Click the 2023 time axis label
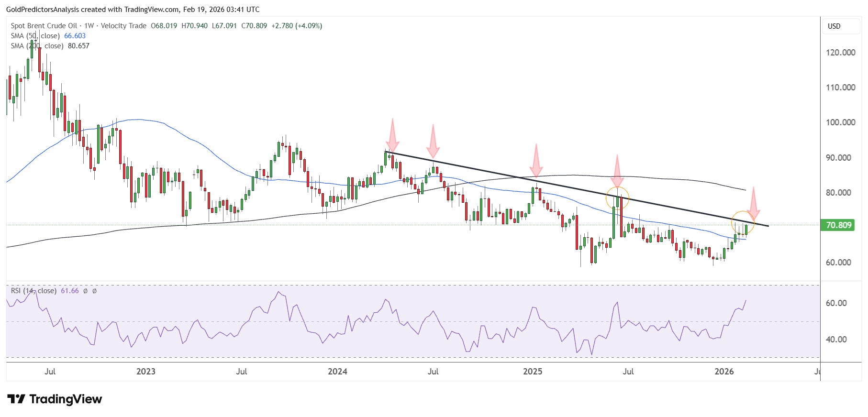 [x=146, y=372]
